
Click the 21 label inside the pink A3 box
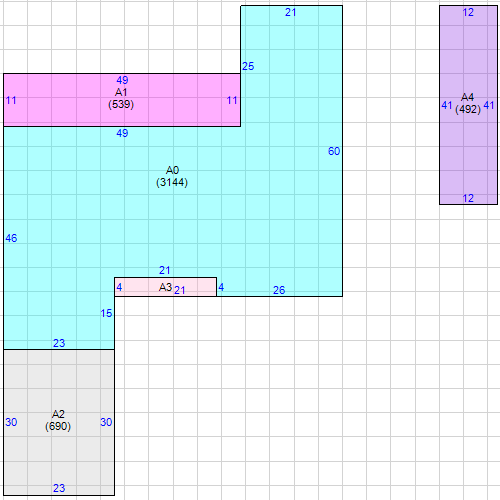pyautogui.click(x=179, y=290)
